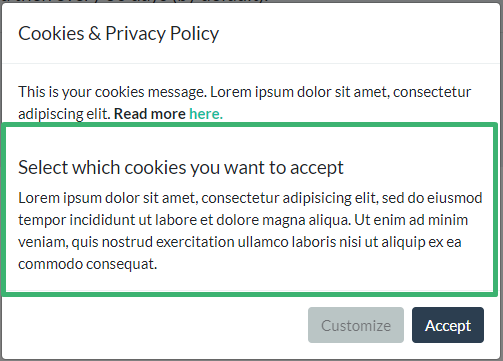Image resolution: width=503 pixels, height=361 pixels.
Task: Click the dimmed page strip above the dialog
Action: click(x=251, y=1)
